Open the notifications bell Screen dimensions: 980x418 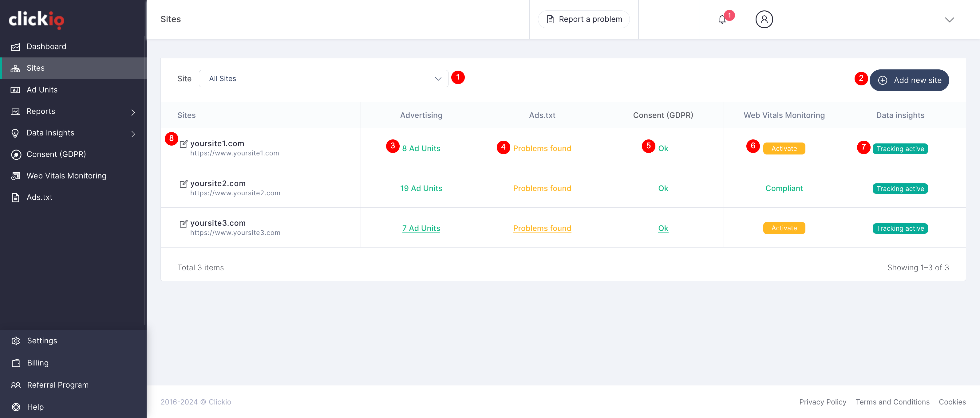[722, 19]
